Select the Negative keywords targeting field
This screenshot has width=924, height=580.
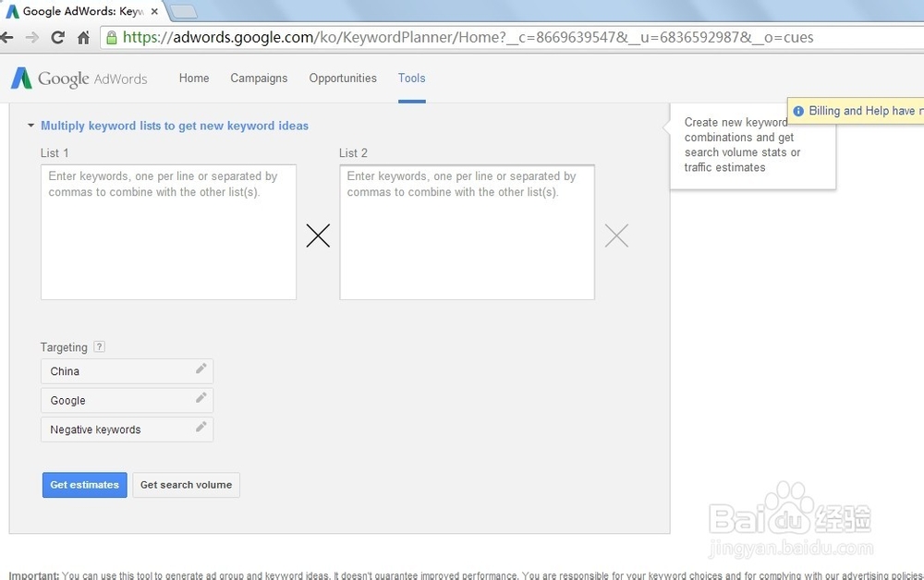tap(128, 429)
